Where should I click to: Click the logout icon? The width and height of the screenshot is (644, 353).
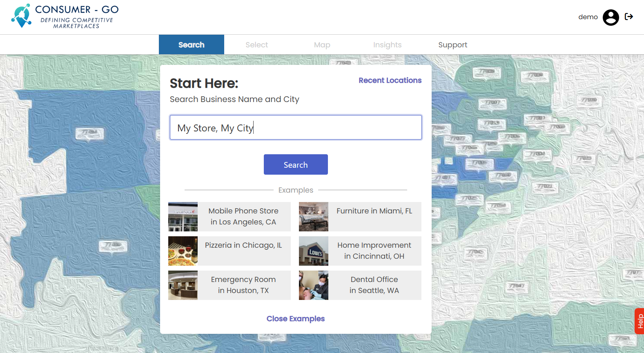629,17
